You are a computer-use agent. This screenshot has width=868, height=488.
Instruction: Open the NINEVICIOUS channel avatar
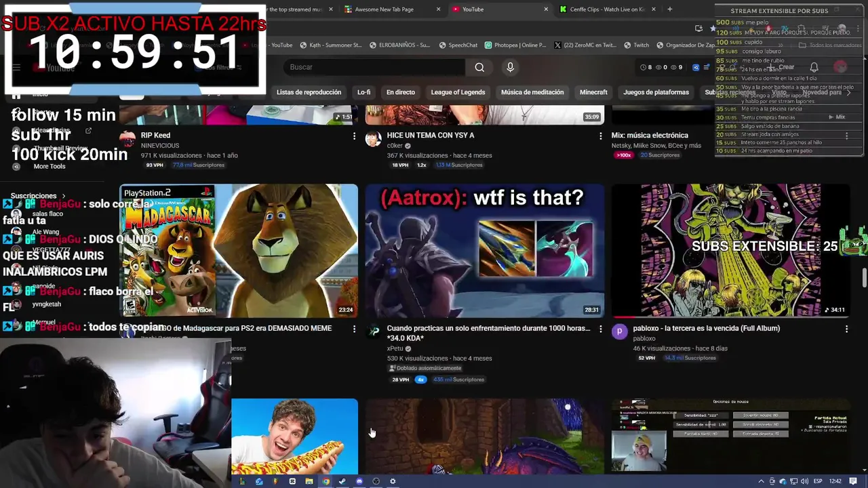pos(127,139)
